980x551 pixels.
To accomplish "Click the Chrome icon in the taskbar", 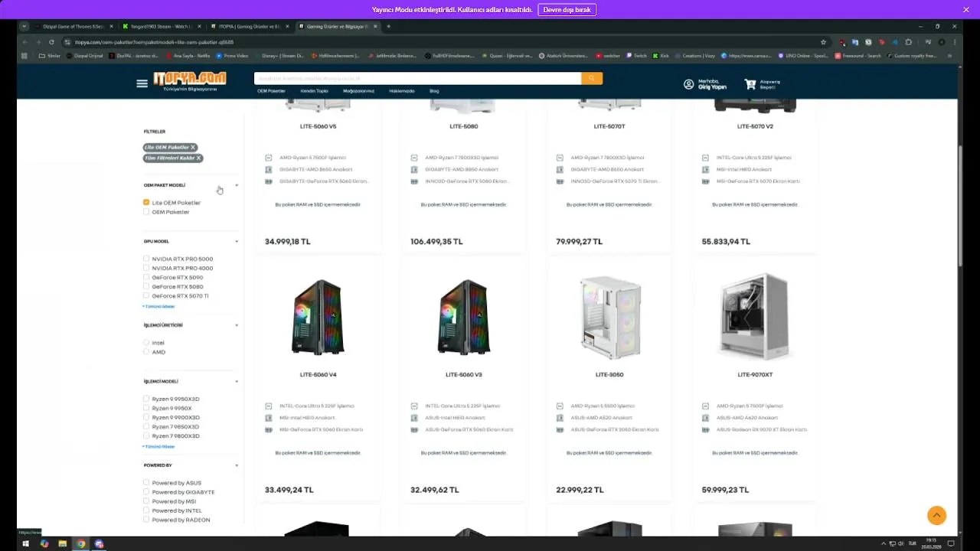I will click(x=80, y=544).
